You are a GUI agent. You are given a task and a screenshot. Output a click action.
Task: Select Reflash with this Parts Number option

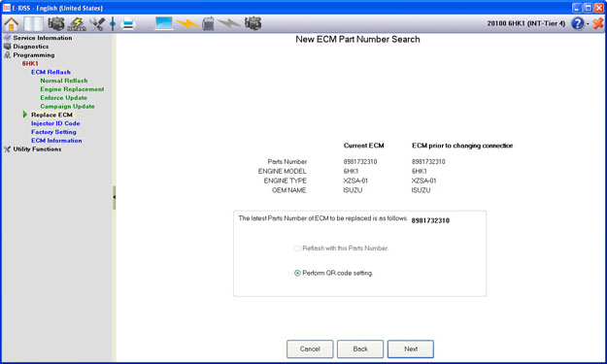point(297,248)
